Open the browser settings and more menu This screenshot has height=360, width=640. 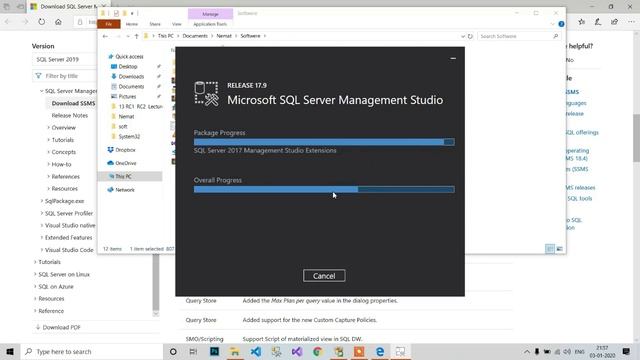[x=631, y=22]
